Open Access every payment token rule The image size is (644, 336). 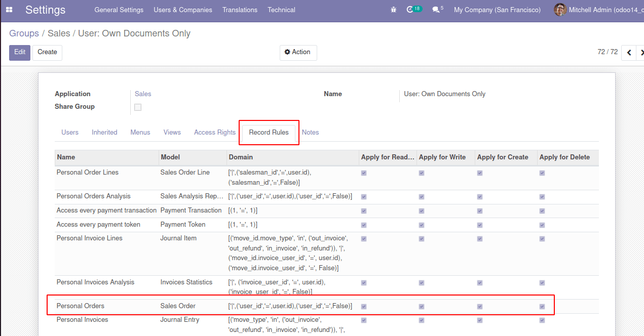point(99,225)
